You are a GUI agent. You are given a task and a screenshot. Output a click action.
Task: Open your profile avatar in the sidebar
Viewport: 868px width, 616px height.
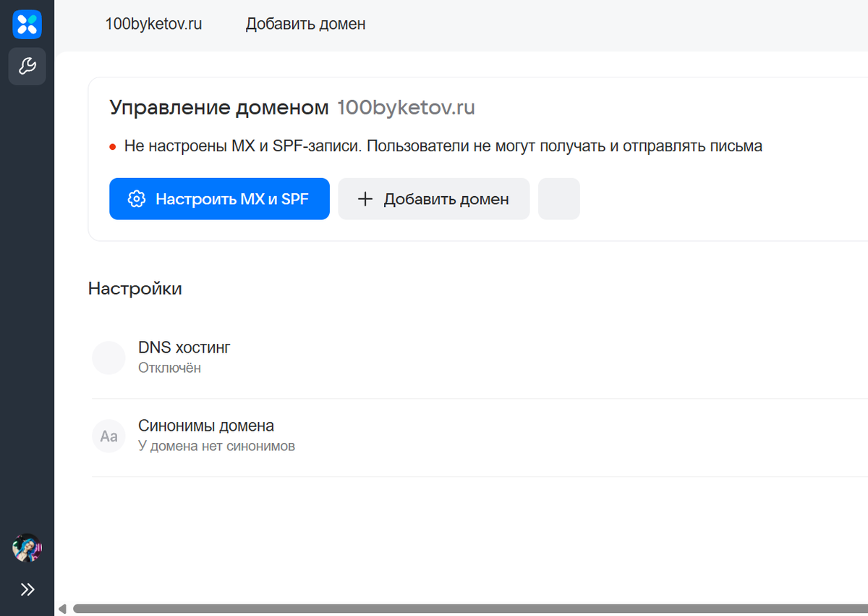(x=27, y=549)
